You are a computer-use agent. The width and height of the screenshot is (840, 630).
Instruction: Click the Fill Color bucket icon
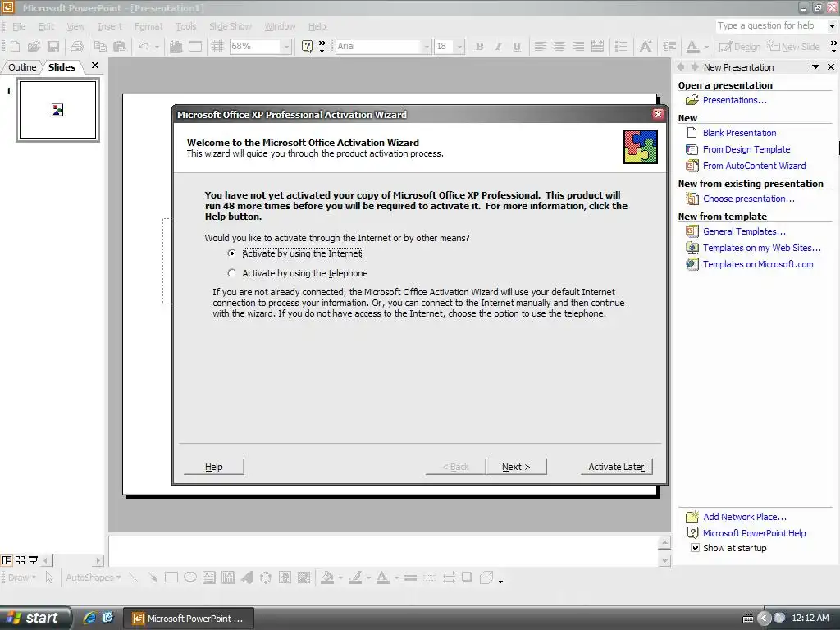(326, 577)
